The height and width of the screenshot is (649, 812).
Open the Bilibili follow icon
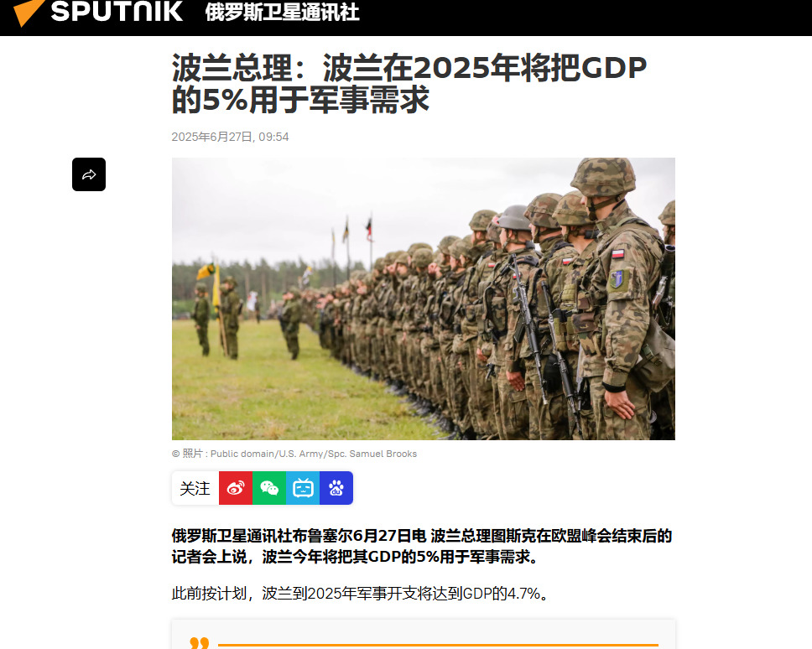click(x=303, y=488)
